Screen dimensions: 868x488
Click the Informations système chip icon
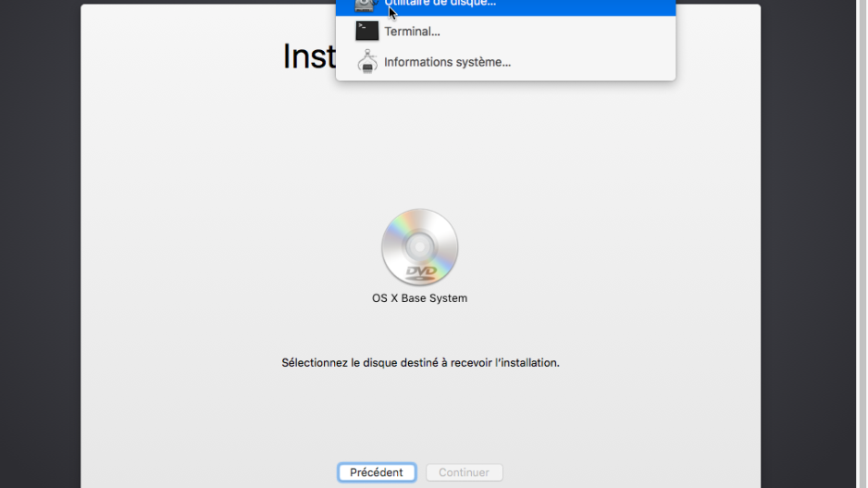coord(367,61)
